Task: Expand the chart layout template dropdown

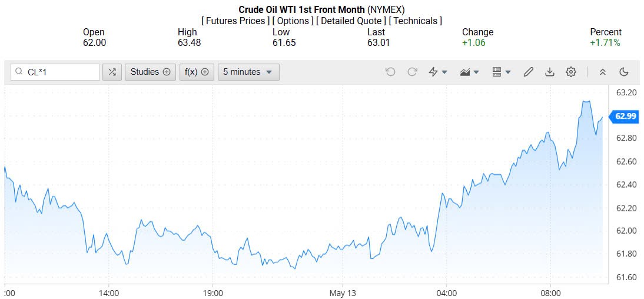Action: click(501, 72)
